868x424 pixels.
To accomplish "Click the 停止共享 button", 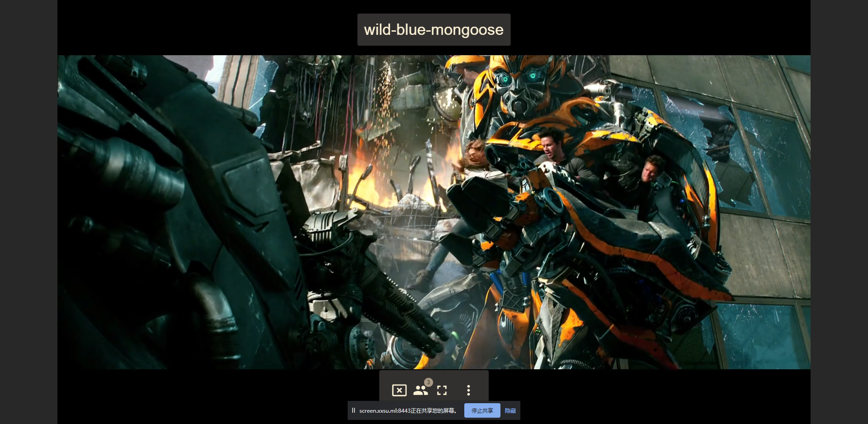I will (x=482, y=410).
